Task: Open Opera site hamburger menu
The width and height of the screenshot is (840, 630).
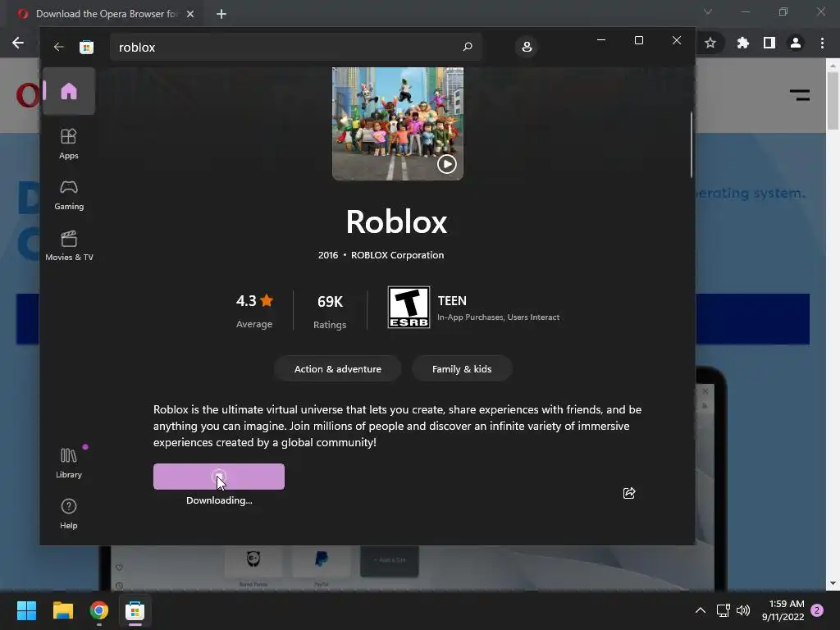Action: [799, 95]
